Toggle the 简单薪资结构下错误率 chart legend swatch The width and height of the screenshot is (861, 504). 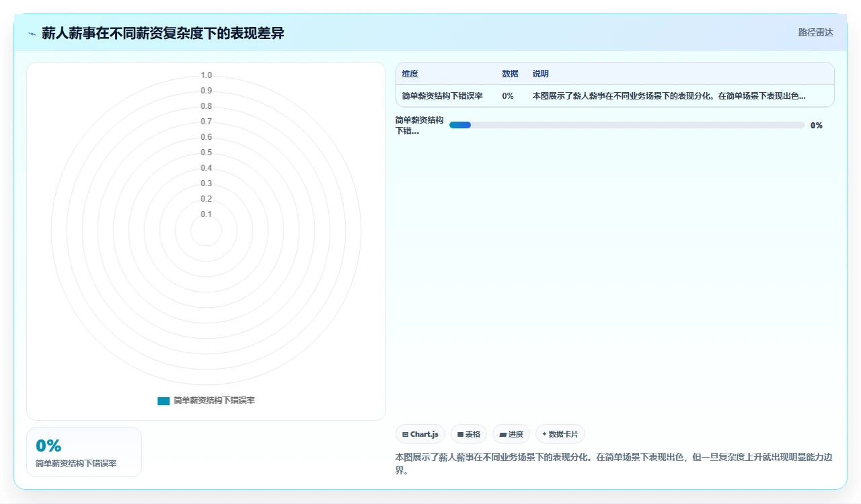tap(163, 401)
